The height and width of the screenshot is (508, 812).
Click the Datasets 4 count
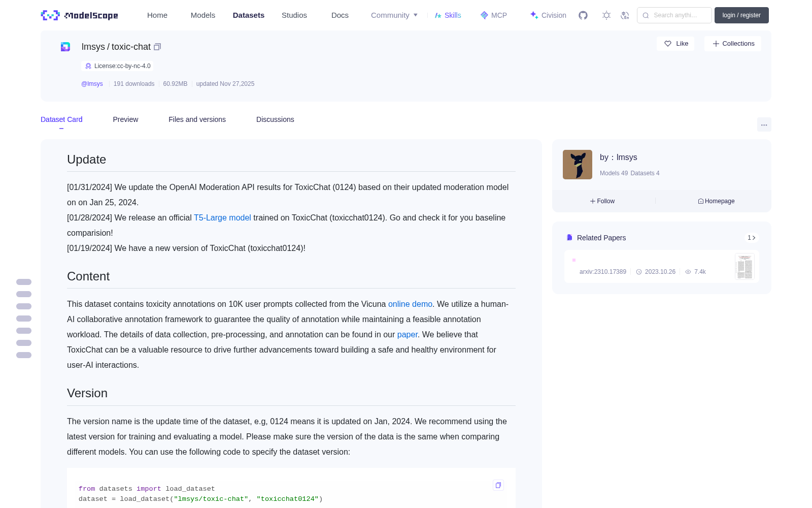(x=645, y=173)
